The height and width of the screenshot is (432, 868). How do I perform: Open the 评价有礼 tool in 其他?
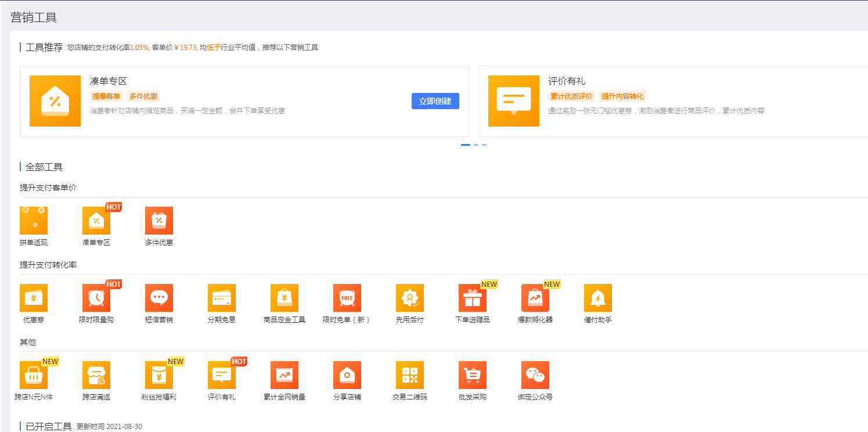point(222,375)
